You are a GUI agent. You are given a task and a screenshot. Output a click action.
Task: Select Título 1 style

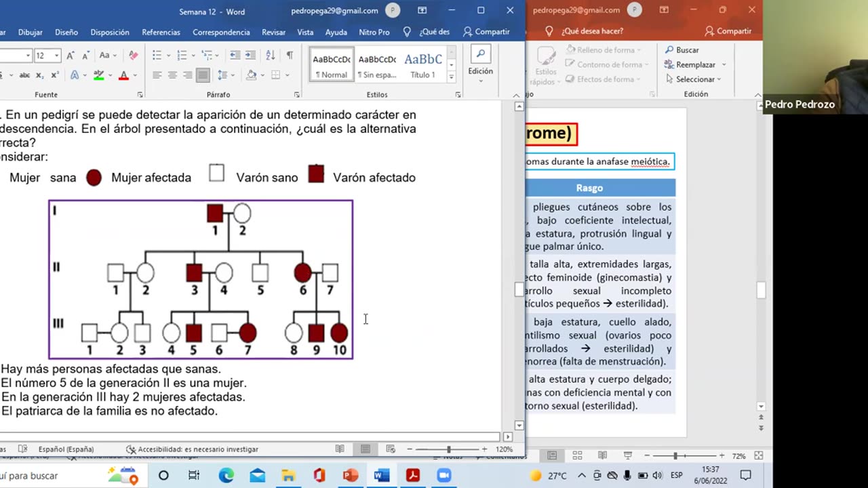pyautogui.click(x=423, y=66)
